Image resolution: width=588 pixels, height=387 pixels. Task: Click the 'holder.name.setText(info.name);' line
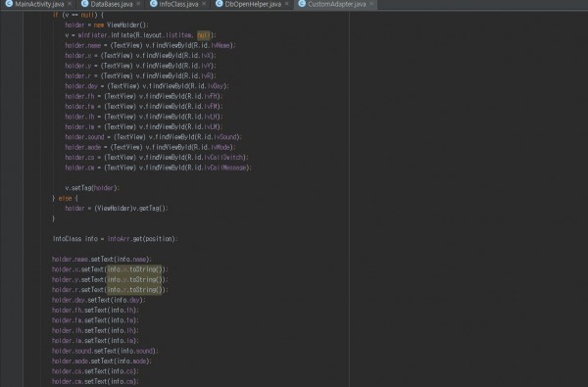tap(102, 259)
